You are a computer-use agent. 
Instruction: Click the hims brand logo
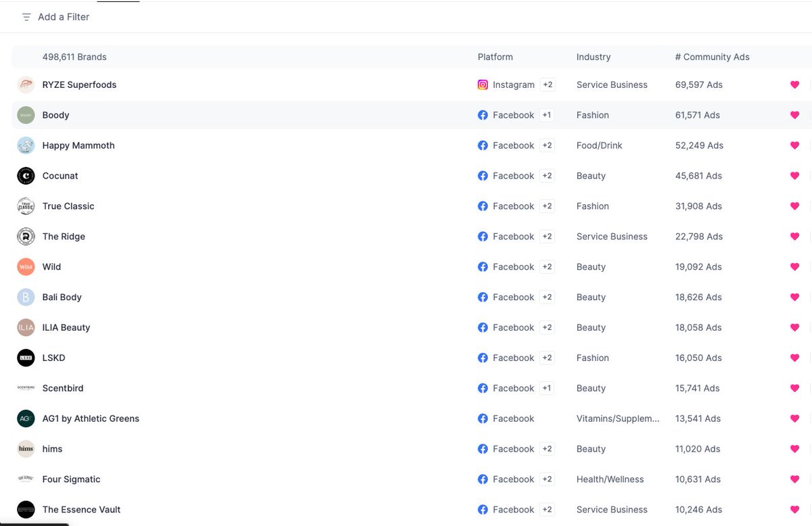point(26,449)
